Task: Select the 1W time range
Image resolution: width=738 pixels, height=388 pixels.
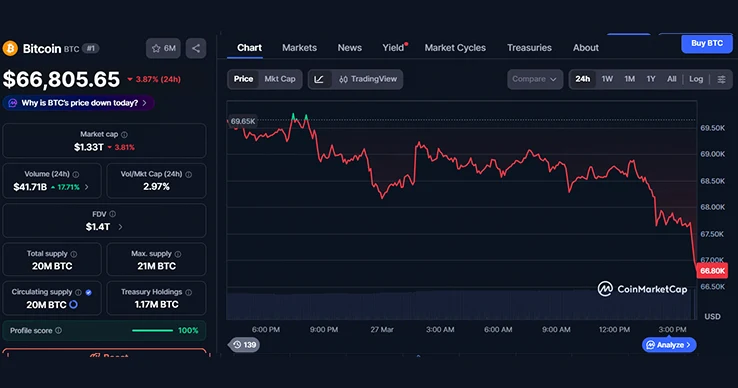Action: tap(607, 79)
